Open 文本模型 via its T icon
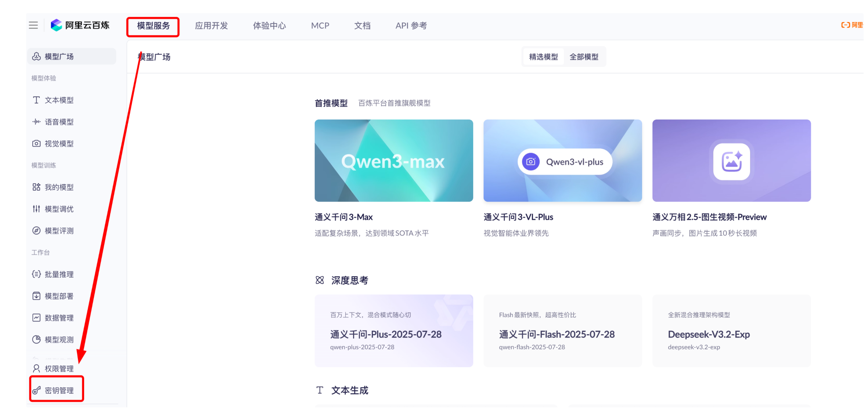Screen dimensions: 868x411 click(x=36, y=100)
